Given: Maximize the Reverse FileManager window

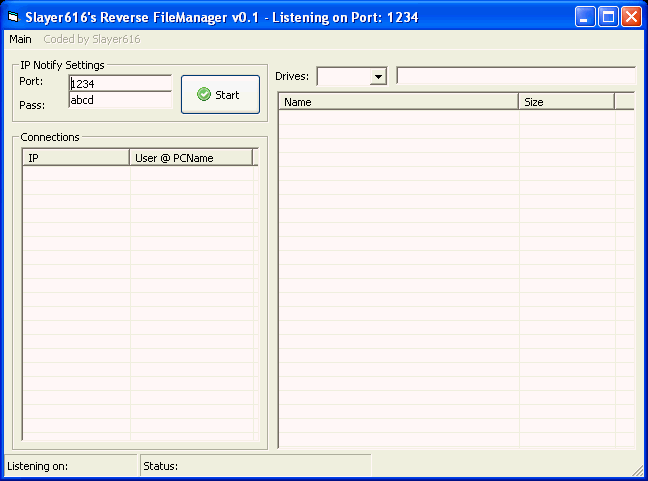Looking at the screenshot, I should [608, 17].
